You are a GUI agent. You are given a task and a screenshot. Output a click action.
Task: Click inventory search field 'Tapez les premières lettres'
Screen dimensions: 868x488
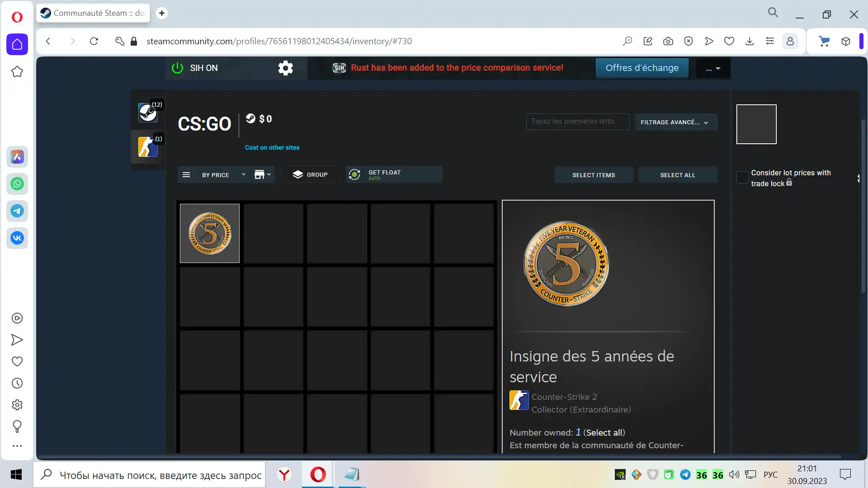pos(577,122)
